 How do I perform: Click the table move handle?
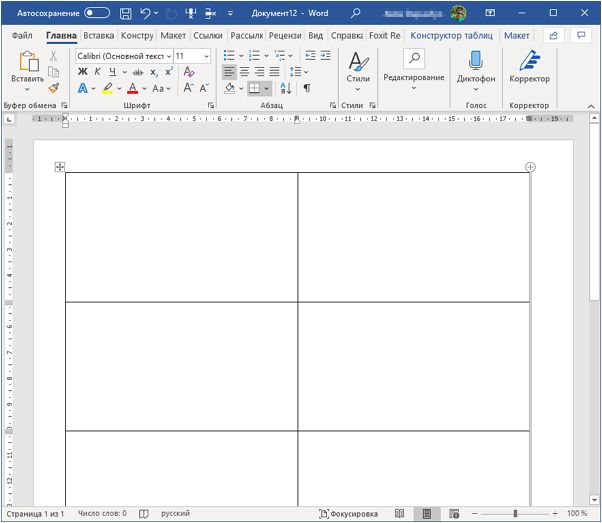[x=60, y=167]
